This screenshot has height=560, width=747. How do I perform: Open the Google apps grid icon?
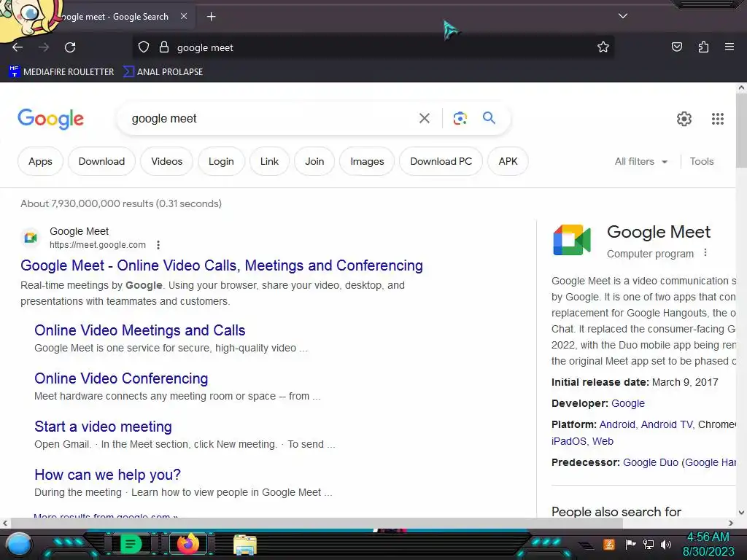point(718,119)
